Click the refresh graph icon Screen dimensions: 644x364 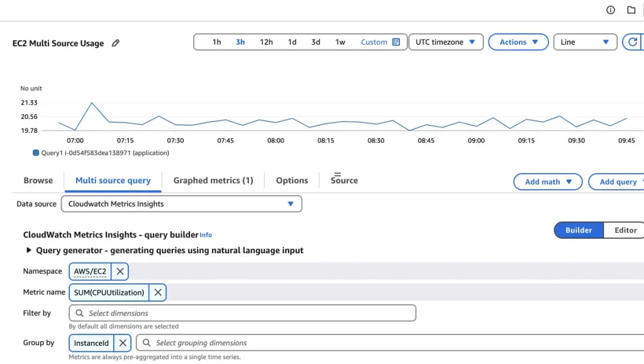pos(632,42)
